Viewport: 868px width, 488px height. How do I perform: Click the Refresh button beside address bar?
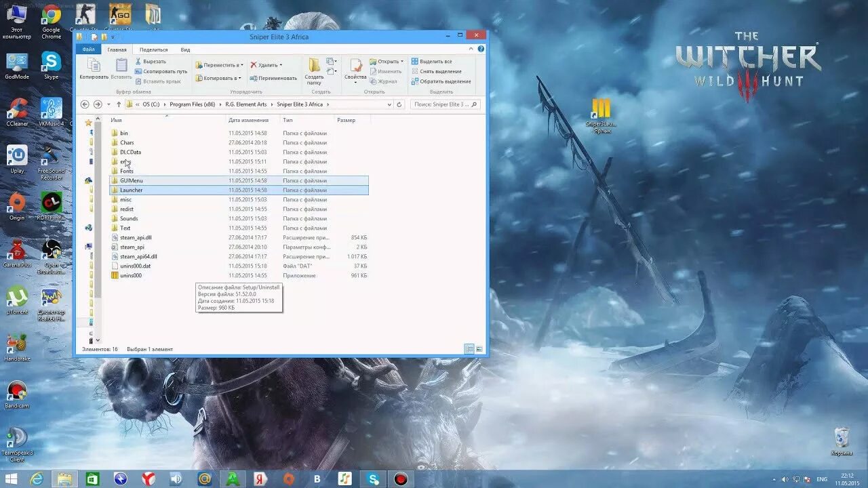399,104
